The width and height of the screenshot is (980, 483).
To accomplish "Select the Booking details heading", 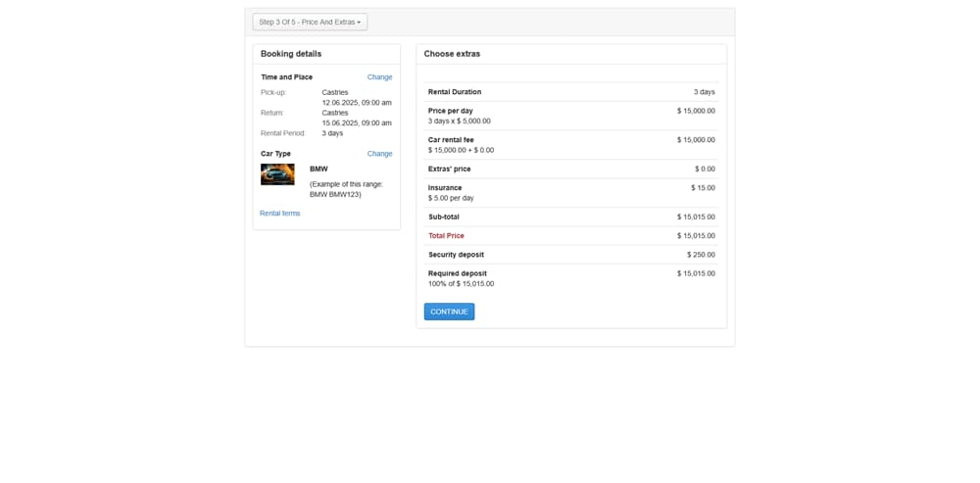I will [291, 54].
